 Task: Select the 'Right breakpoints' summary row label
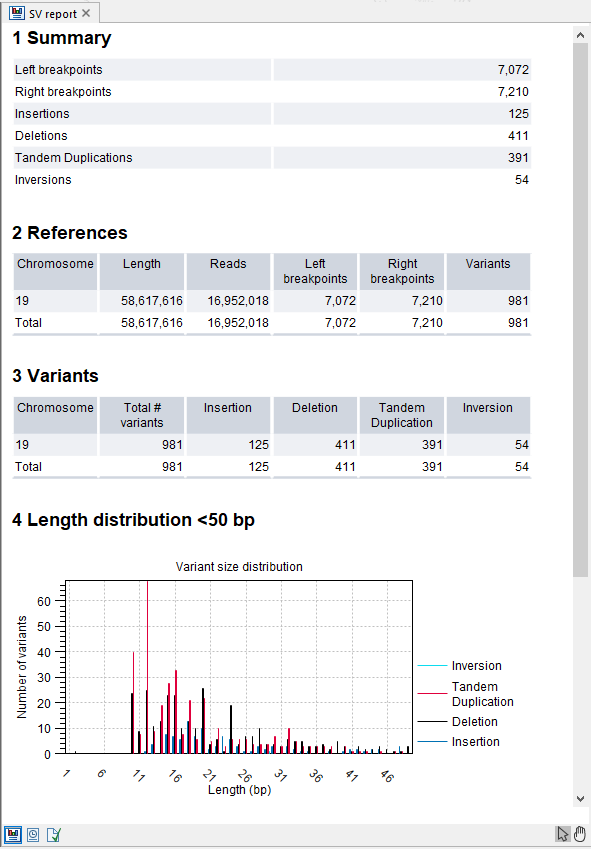(x=63, y=92)
